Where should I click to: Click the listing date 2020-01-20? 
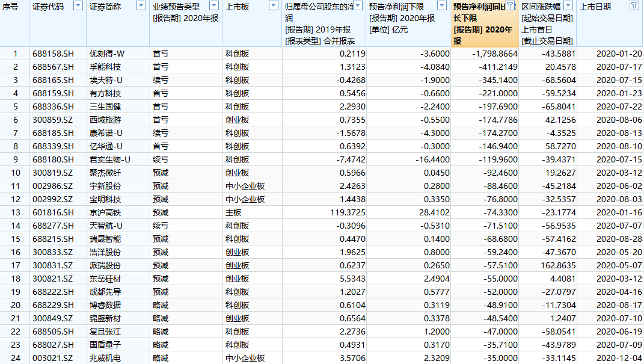coord(619,54)
